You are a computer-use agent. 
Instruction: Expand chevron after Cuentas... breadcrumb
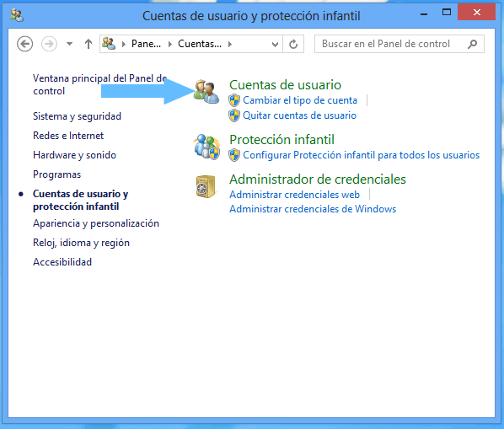230,44
